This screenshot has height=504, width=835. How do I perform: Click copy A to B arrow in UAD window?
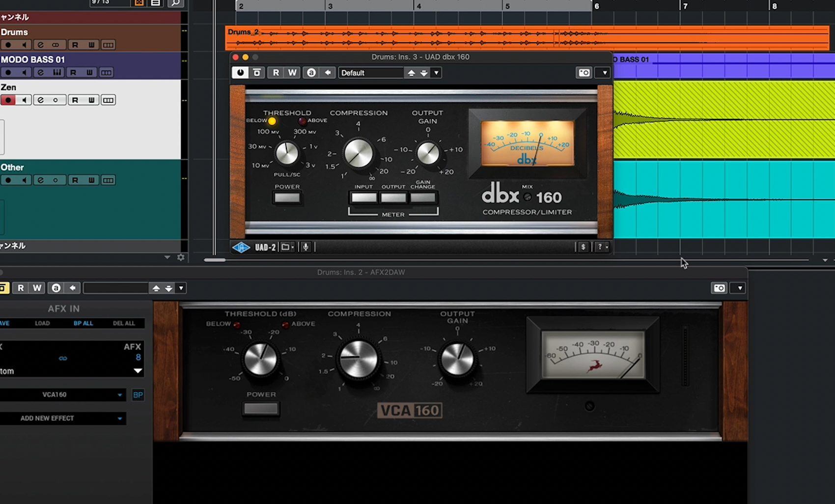(x=327, y=73)
